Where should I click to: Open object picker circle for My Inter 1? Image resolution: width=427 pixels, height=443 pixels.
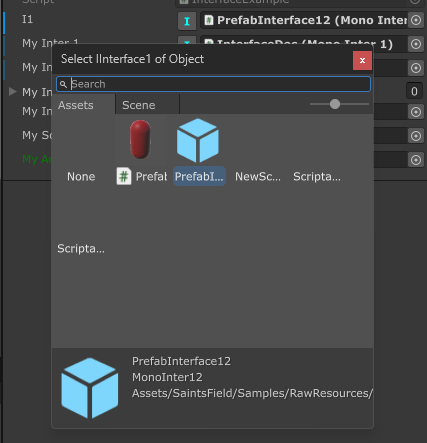click(x=416, y=44)
